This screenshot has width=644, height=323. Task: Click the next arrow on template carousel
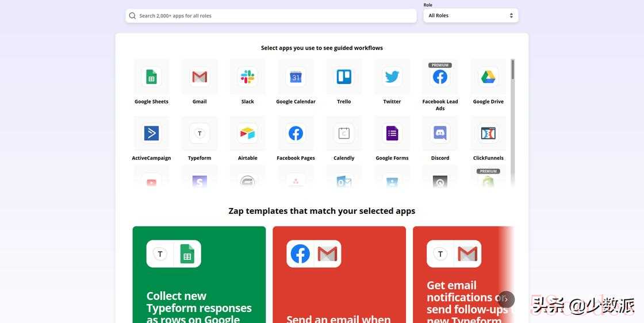pyautogui.click(x=506, y=299)
